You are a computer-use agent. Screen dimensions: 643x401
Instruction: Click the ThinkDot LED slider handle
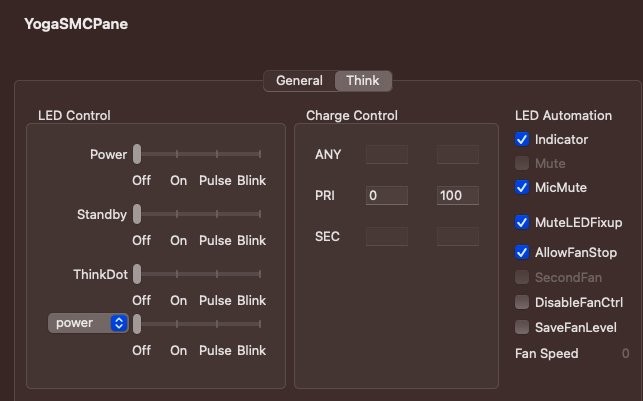click(x=137, y=274)
